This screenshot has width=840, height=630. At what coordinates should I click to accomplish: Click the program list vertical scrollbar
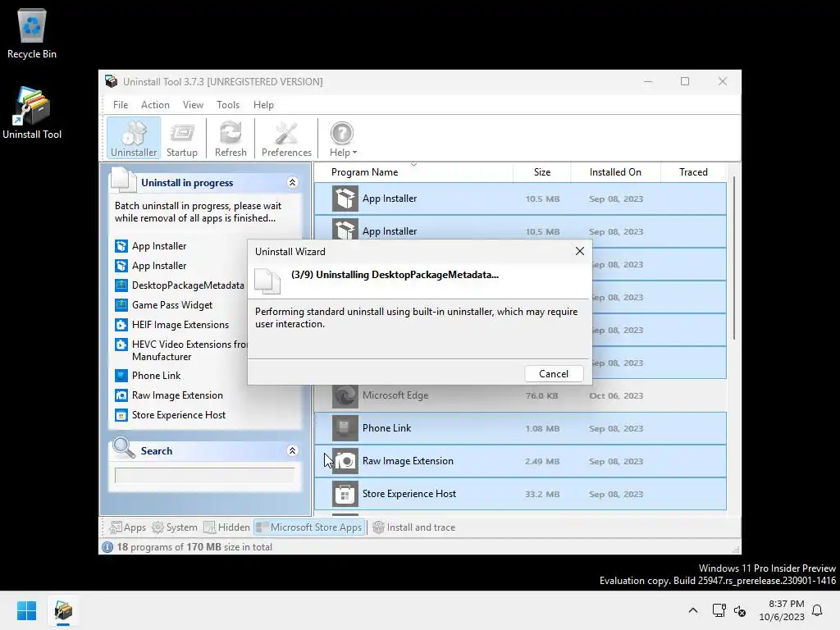[x=734, y=257]
